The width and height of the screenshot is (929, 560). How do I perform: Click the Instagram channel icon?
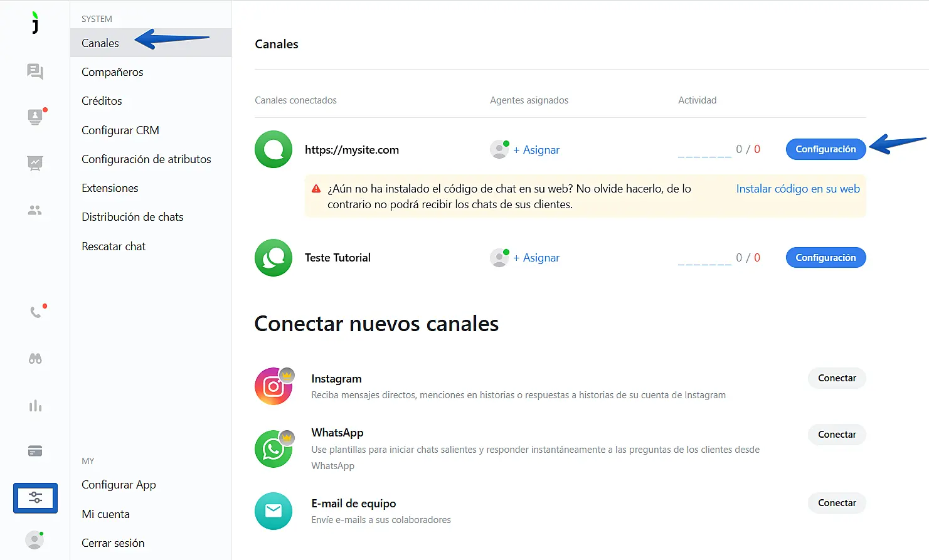coord(274,386)
